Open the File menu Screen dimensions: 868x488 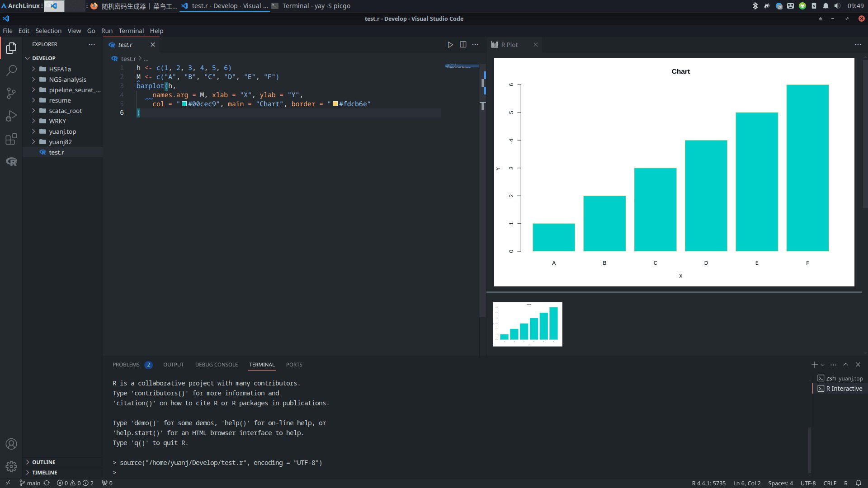tap(8, 31)
